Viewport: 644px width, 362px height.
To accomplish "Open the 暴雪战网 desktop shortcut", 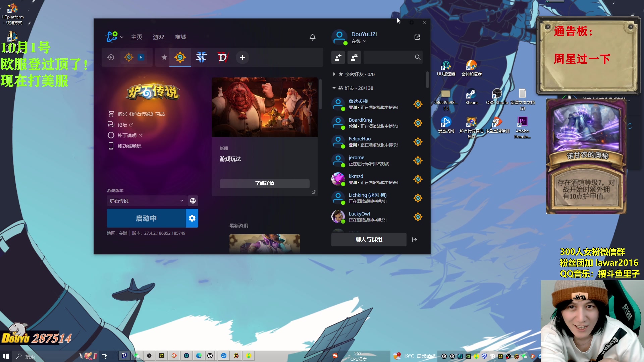I will (x=446, y=125).
